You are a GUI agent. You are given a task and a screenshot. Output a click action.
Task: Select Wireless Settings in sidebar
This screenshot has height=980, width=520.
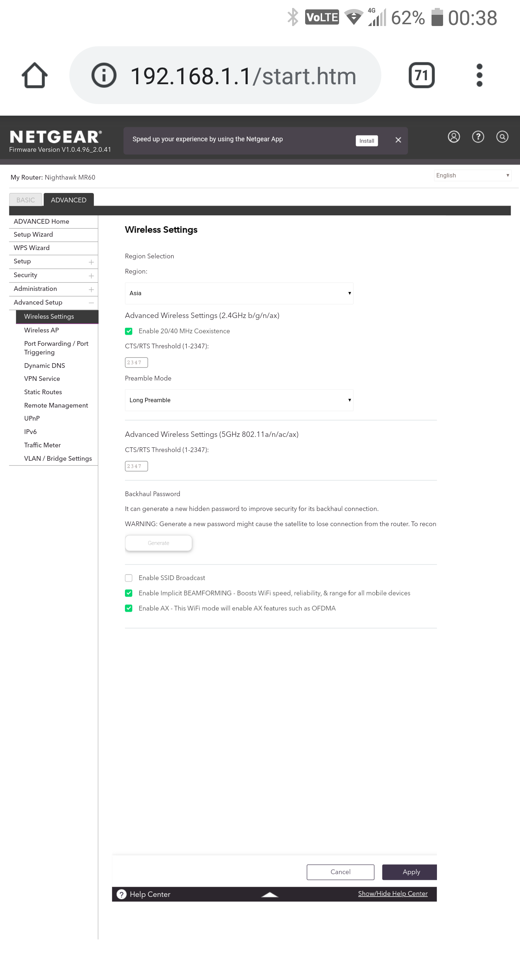click(57, 317)
